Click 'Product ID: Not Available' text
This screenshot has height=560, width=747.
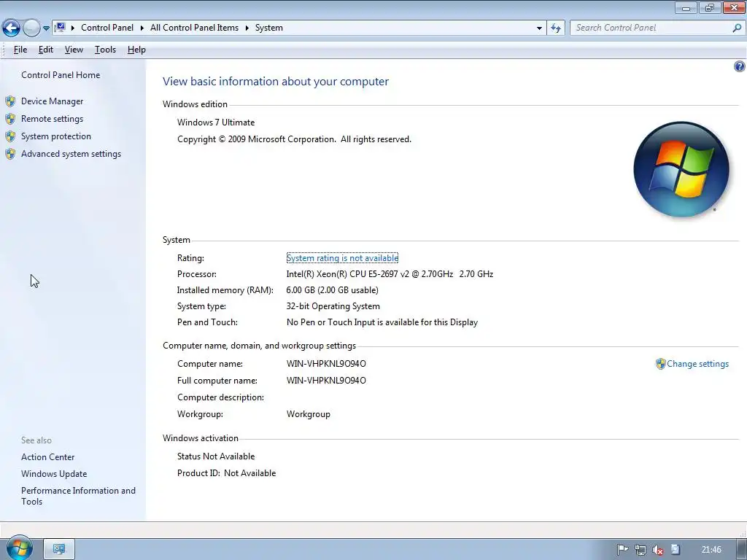click(226, 473)
